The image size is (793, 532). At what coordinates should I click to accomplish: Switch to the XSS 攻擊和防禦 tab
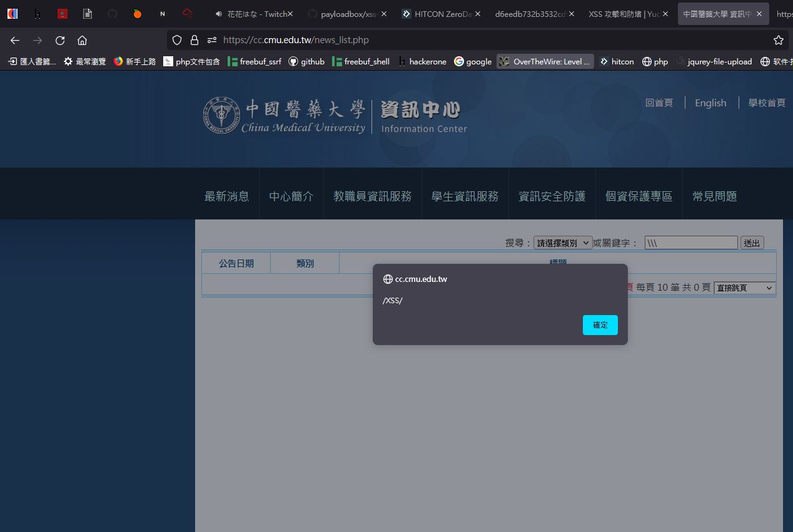coord(629,14)
